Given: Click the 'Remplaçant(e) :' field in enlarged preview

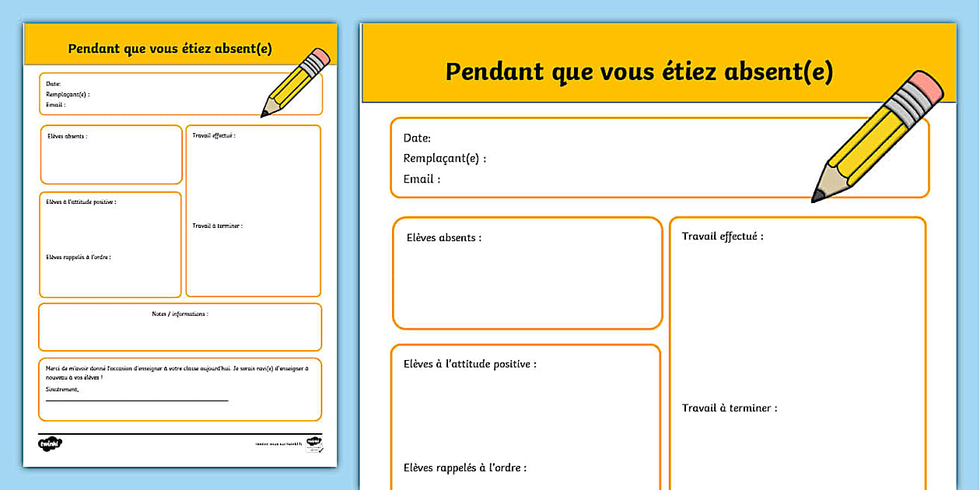Looking at the screenshot, I should (444, 159).
